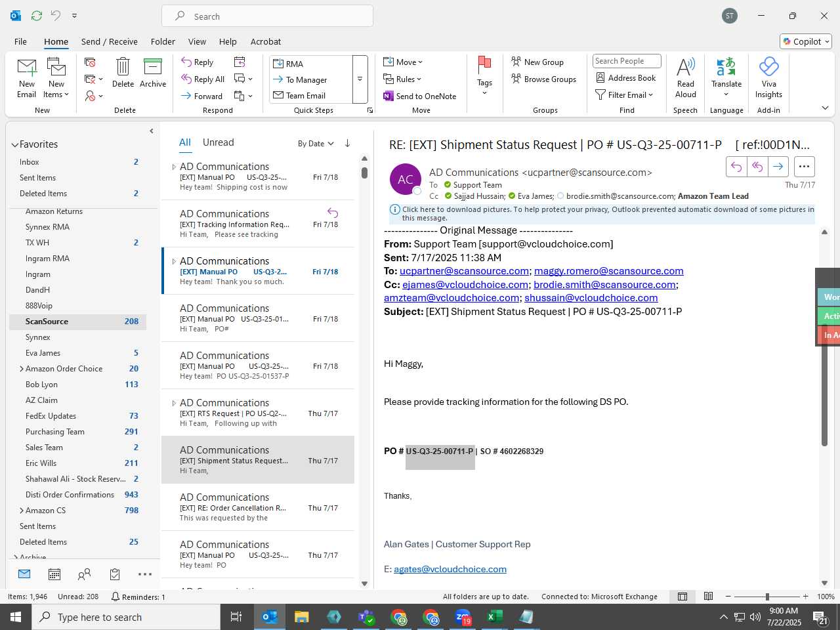
Task: Click the download pictures info bar
Action: 602,213
